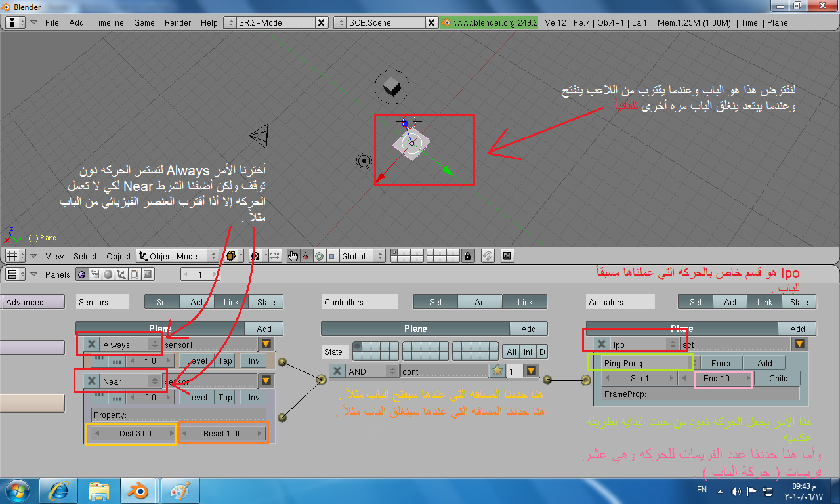840x504 pixels.
Task: Click the Buttons window type icon
Action: point(15,274)
